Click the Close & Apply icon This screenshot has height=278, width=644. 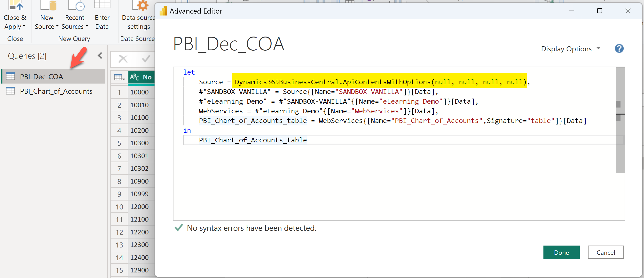15,6
